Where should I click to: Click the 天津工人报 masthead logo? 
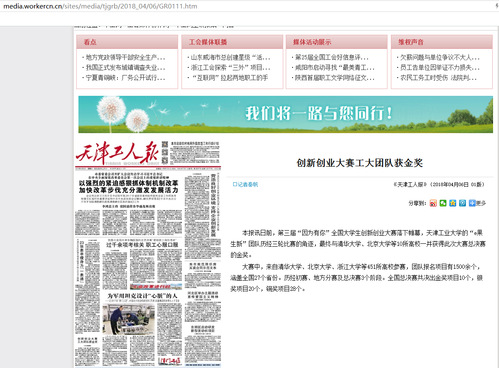pyautogui.click(x=117, y=153)
